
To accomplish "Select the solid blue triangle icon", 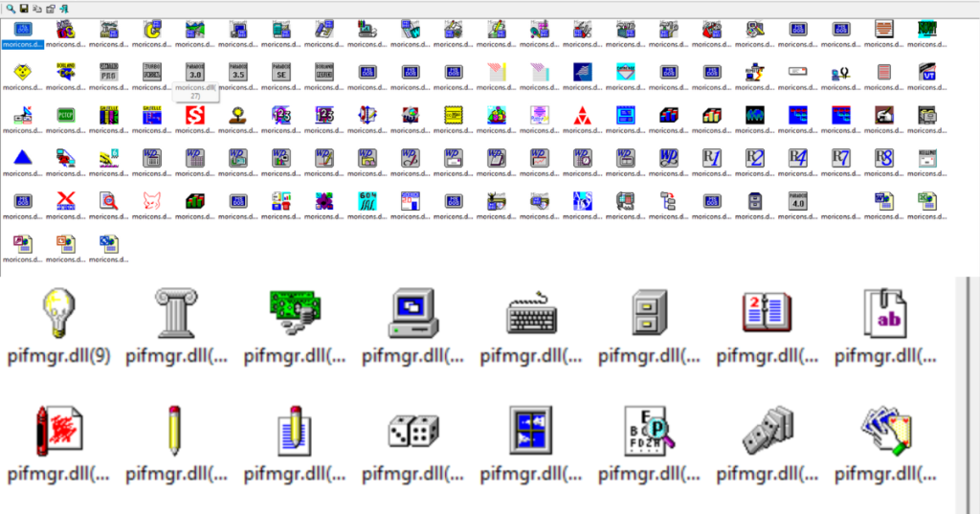I will 23,158.
